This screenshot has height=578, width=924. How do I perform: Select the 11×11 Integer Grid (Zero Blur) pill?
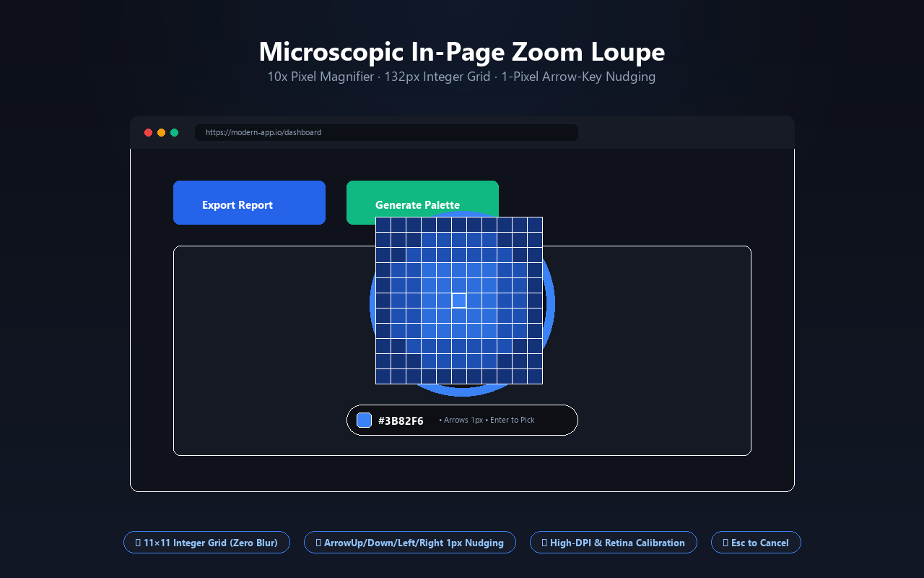click(206, 543)
